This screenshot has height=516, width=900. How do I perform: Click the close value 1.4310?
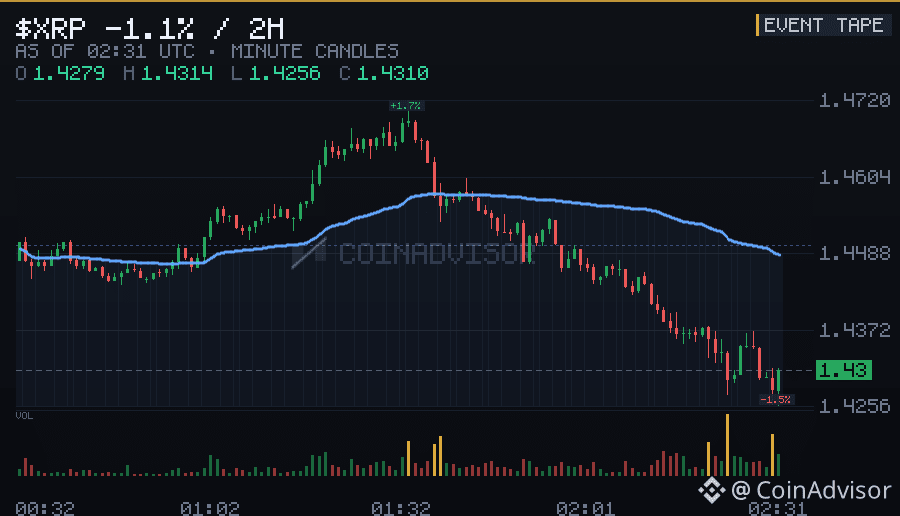pyautogui.click(x=393, y=73)
